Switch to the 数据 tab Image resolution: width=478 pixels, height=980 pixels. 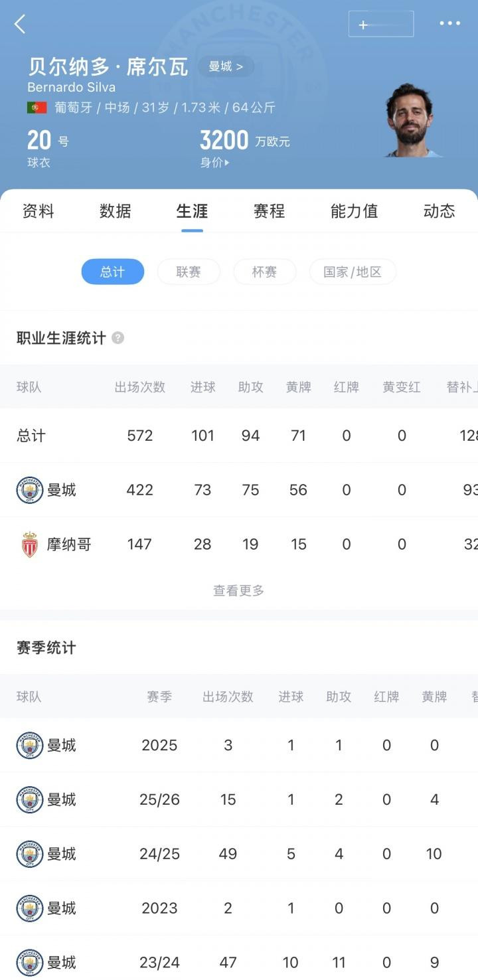coord(115,211)
